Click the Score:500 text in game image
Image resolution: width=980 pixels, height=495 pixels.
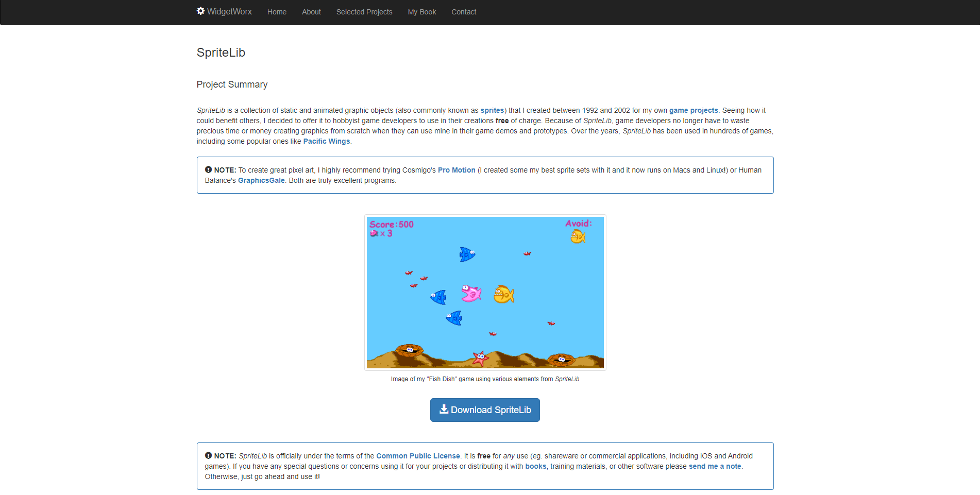click(x=392, y=225)
